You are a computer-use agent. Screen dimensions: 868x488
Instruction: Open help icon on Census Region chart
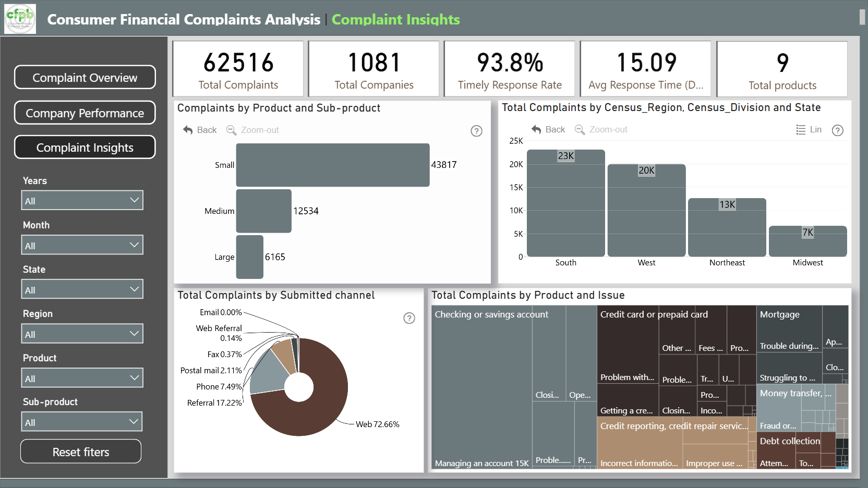(838, 130)
